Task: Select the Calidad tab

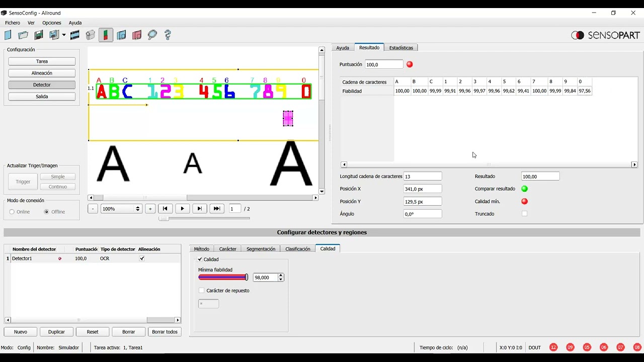Action: tap(328, 248)
